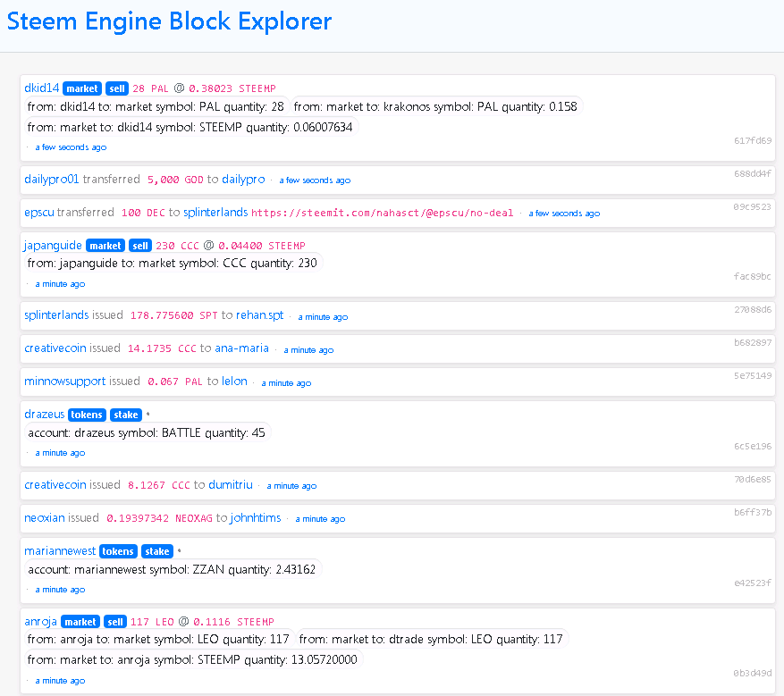
Task: Select '28 PAL @ 0.38023 STEEMP' amount text
Action: pyautogui.click(x=204, y=88)
